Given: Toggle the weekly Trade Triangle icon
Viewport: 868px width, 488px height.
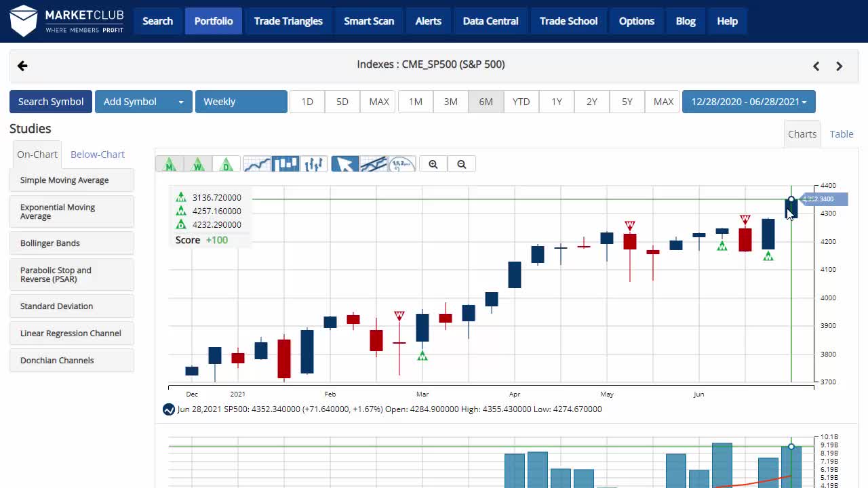Looking at the screenshot, I should click(198, 164).
